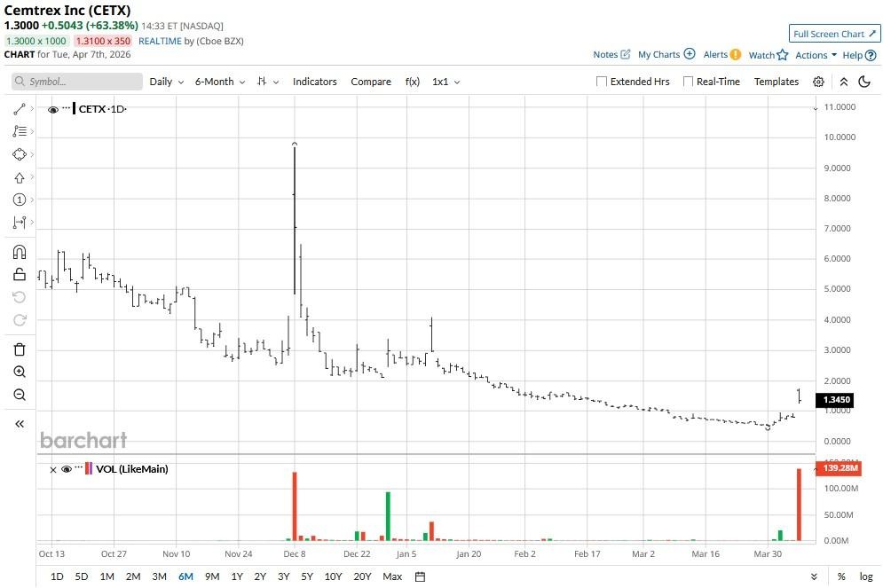The image size is (883, 588).
Task: Open the 6-Month period dropdown
Action: point(219,82)
